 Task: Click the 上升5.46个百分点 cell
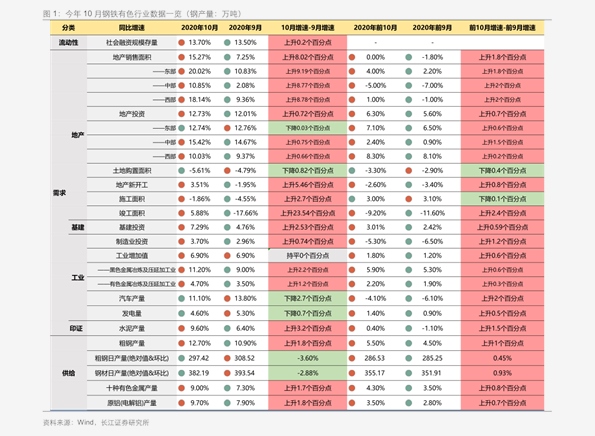308,185
